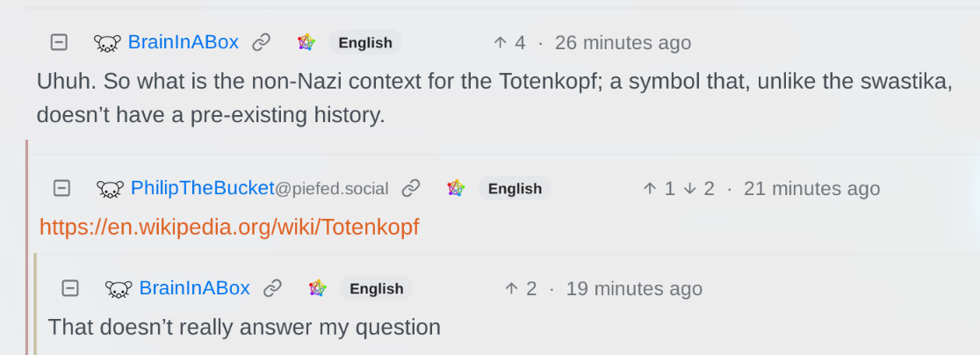Click English language badge on PhilipTheBucket's comment

515,188
